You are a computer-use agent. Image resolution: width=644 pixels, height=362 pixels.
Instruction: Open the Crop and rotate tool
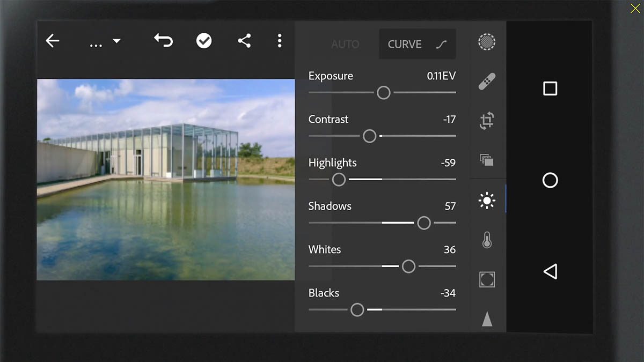pos(487,121)
